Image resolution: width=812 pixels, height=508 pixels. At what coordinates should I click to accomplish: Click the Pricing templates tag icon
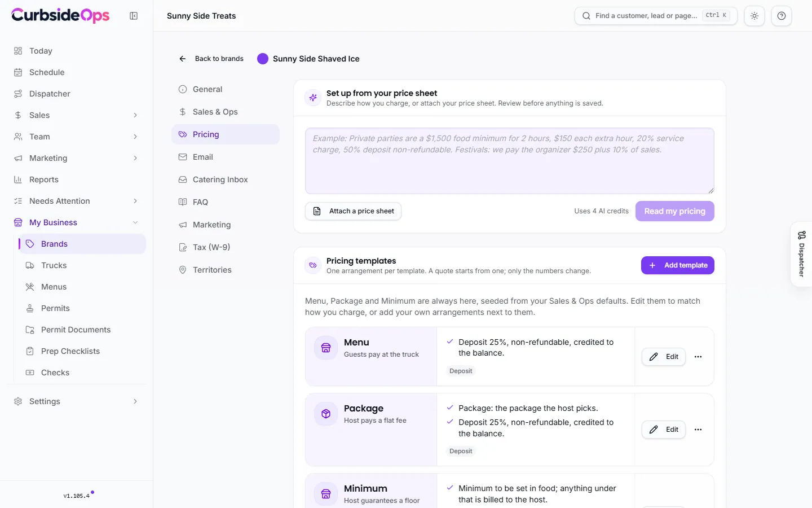pyautogui.click(x=313, y=265)
